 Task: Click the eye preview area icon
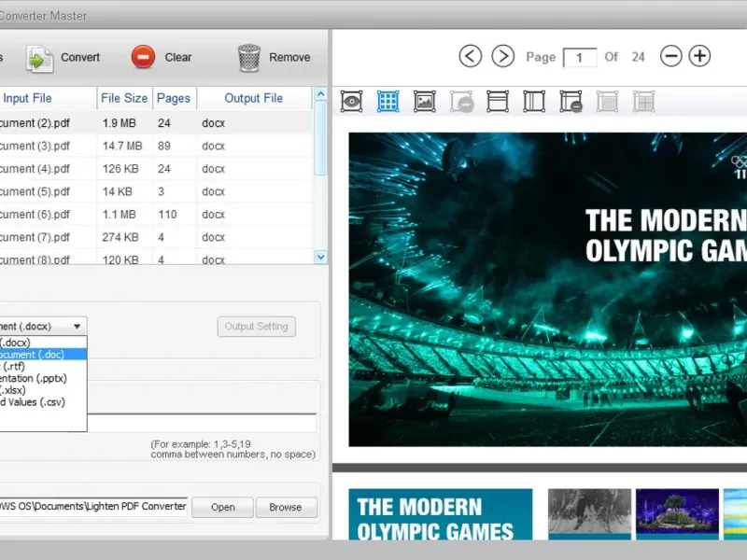352,102
